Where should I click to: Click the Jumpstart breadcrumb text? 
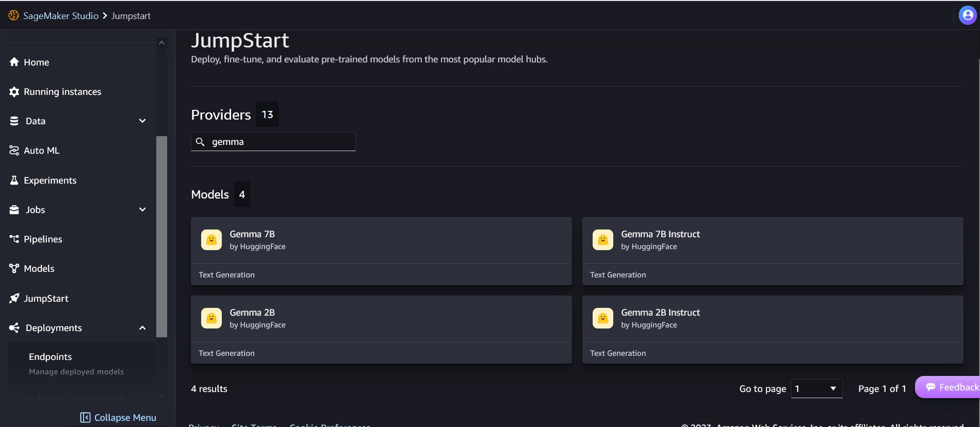click(x=131, y=16)
